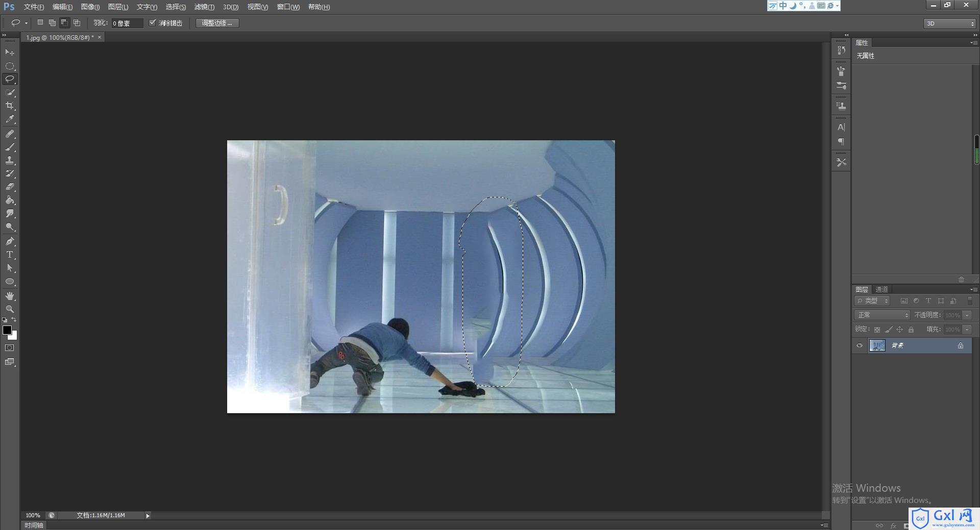The width and height of the screenshot is (980, 530).
Task: Open the fill dropdown arrow
Action: click(967, 330)
